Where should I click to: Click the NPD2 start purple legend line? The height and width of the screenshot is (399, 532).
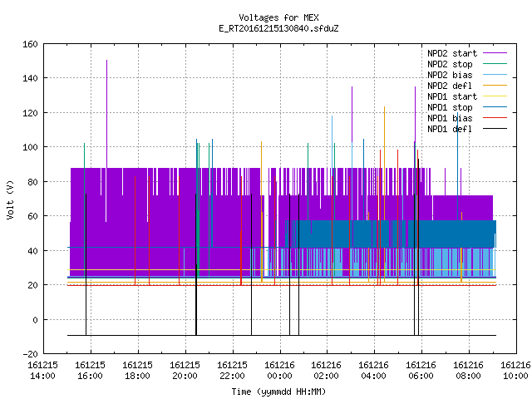(x=495, y=53)
